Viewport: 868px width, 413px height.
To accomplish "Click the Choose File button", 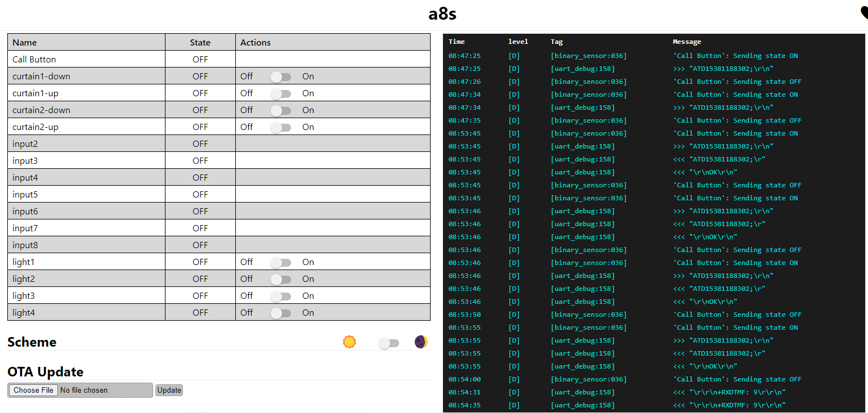I will click(33, 390).
